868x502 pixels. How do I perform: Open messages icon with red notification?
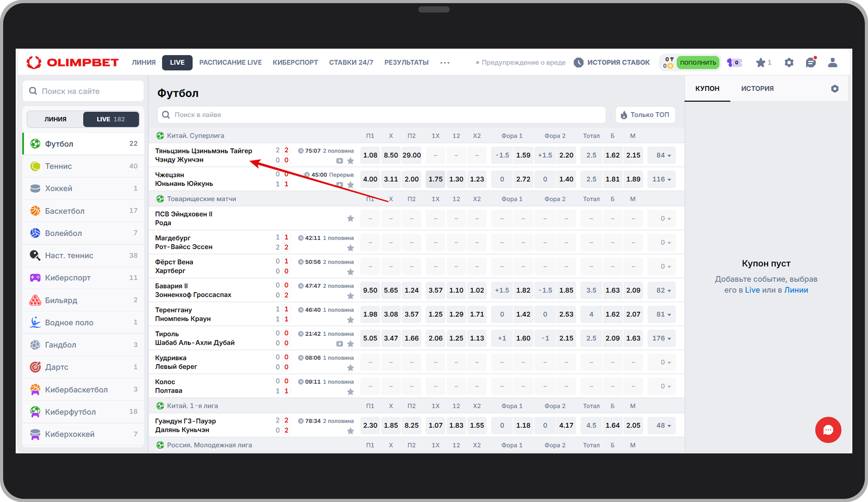point(811,62)
